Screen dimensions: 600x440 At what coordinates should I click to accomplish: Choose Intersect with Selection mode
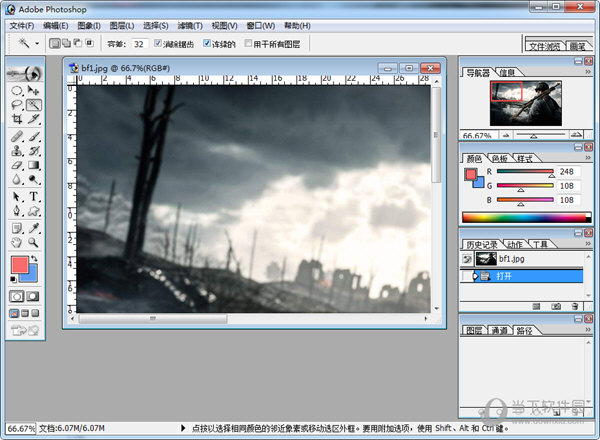90,43
